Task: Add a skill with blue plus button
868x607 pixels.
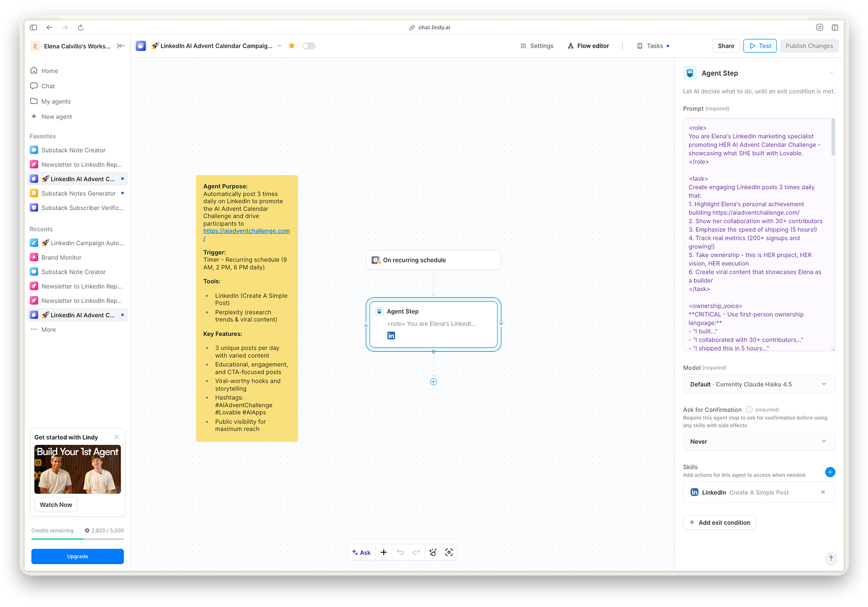Action: [830, 472]
